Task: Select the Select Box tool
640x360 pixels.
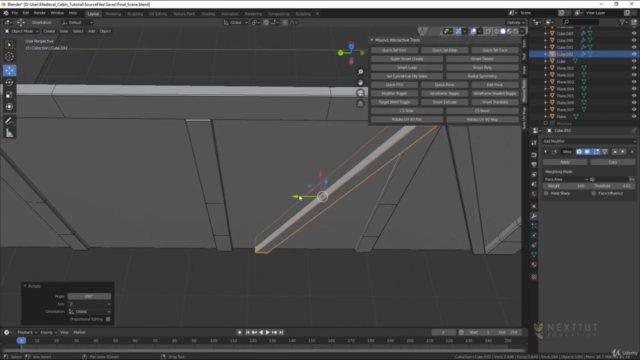Action: coord(9,44)
